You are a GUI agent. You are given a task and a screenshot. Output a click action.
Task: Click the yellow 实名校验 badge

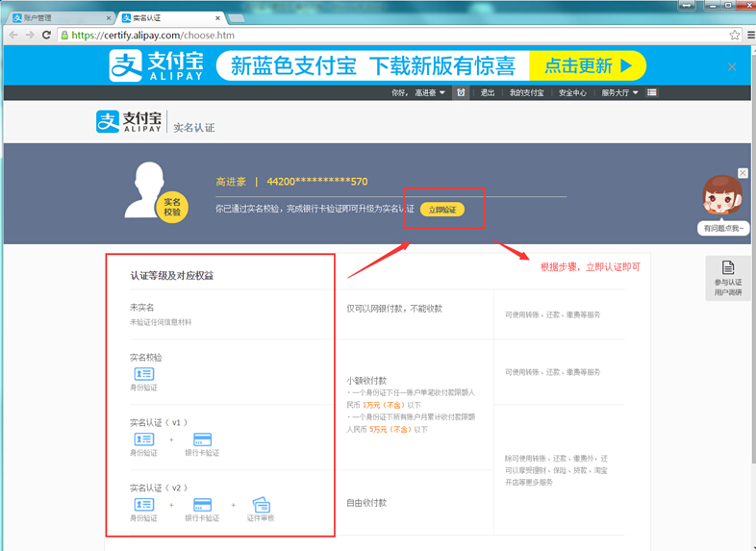point(171,208)
